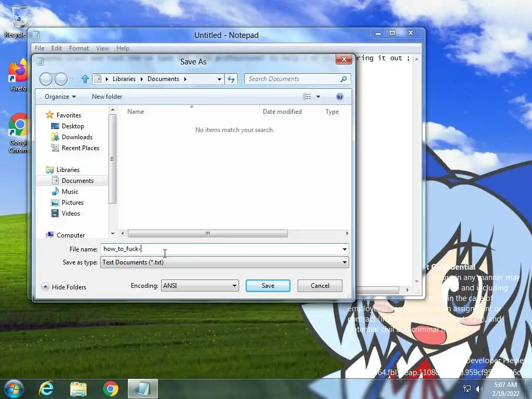532x399 pixels.
Task: Select Desktop in Favorites
Action: [73, 126]
